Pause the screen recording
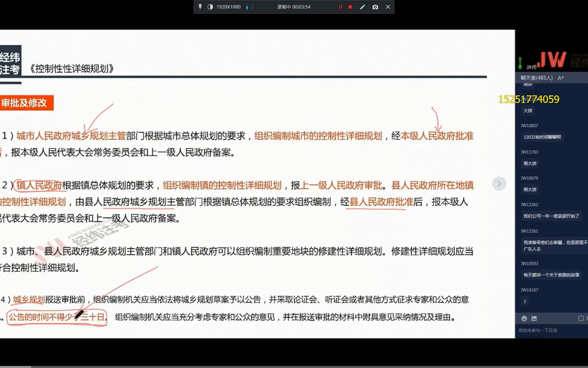Viewport: 588px width, 368px height. (340, 7)
